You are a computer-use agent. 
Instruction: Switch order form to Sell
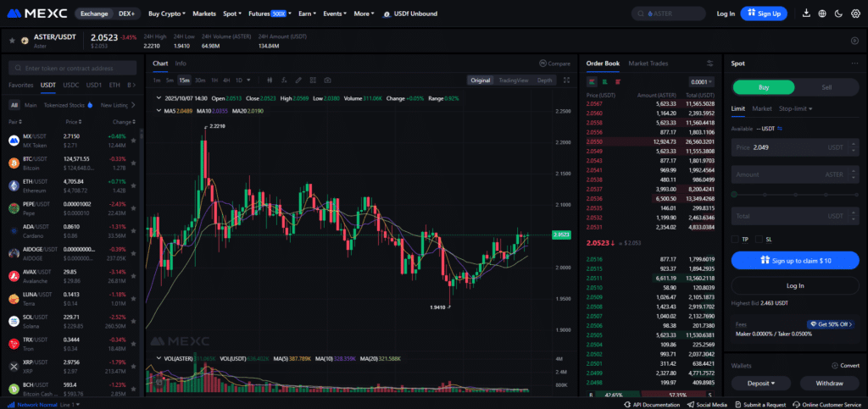pos(826,86)
